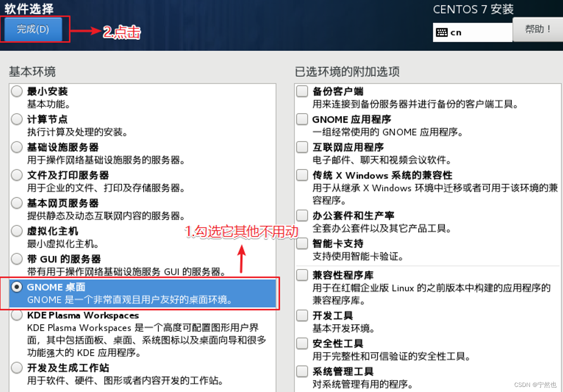Switch to KDE Plasma Workspaces environment
The width and height of the screenshot is (563, 392).
coord(16,315)
